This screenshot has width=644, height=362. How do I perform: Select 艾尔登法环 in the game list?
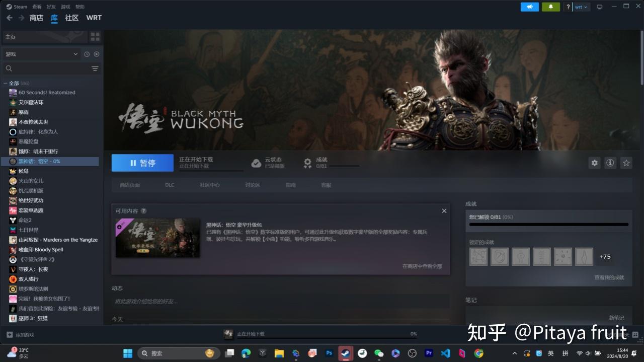31,102
